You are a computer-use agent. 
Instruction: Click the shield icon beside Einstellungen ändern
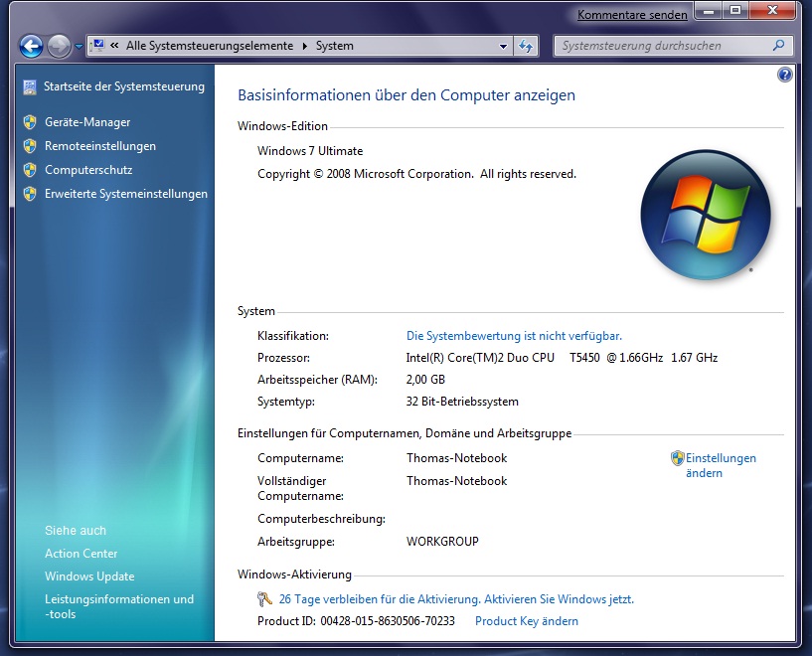click(678, 458)
